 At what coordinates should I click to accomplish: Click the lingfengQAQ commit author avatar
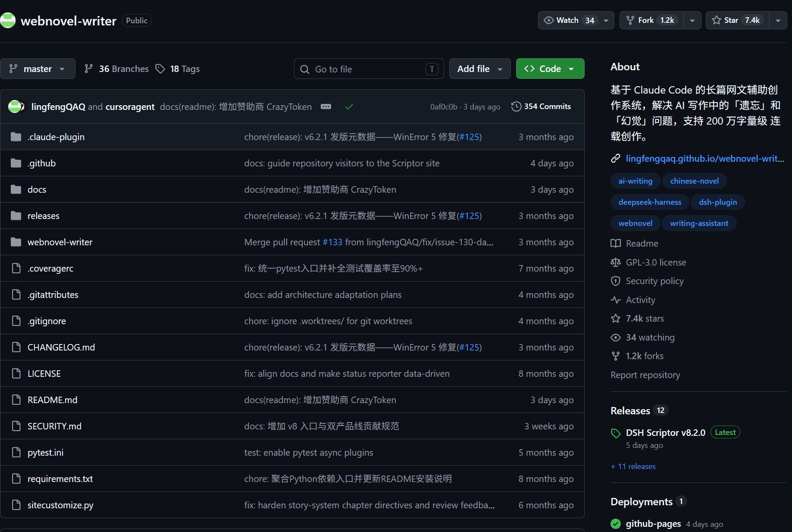[16, 106]
